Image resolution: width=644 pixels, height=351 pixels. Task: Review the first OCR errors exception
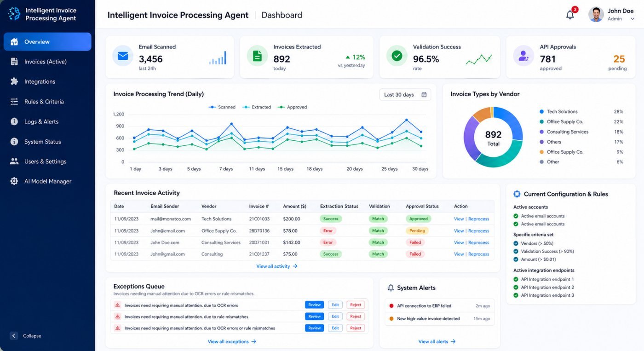315,305
